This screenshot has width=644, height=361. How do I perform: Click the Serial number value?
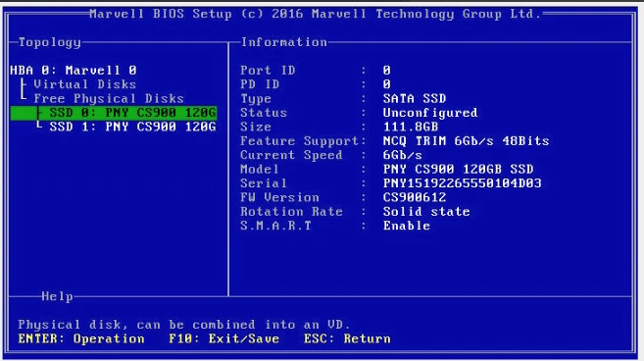462,183
